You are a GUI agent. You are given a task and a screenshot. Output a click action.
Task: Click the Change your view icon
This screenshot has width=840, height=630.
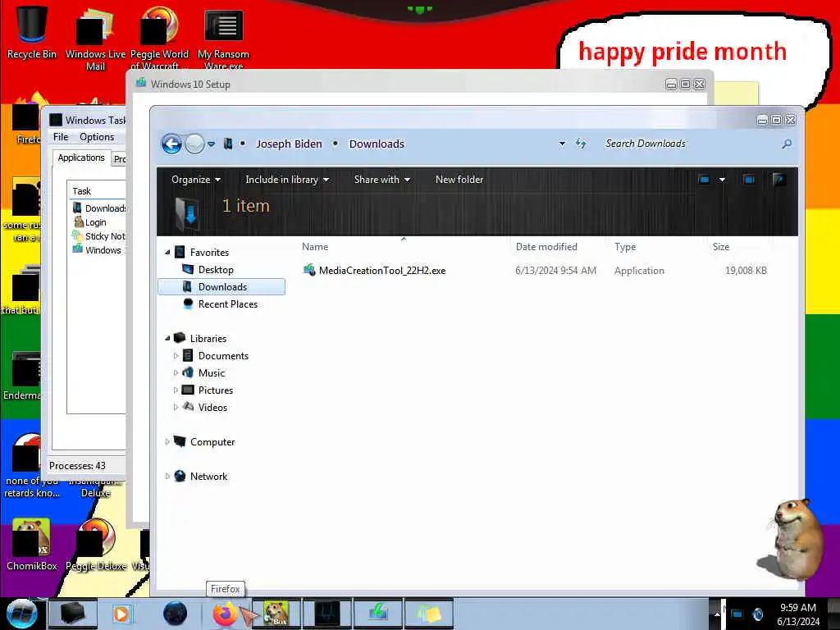click(x=704, y=180)
